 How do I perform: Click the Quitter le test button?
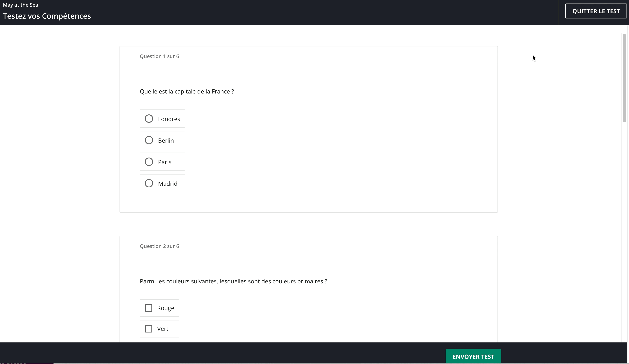tap(596, 11)
